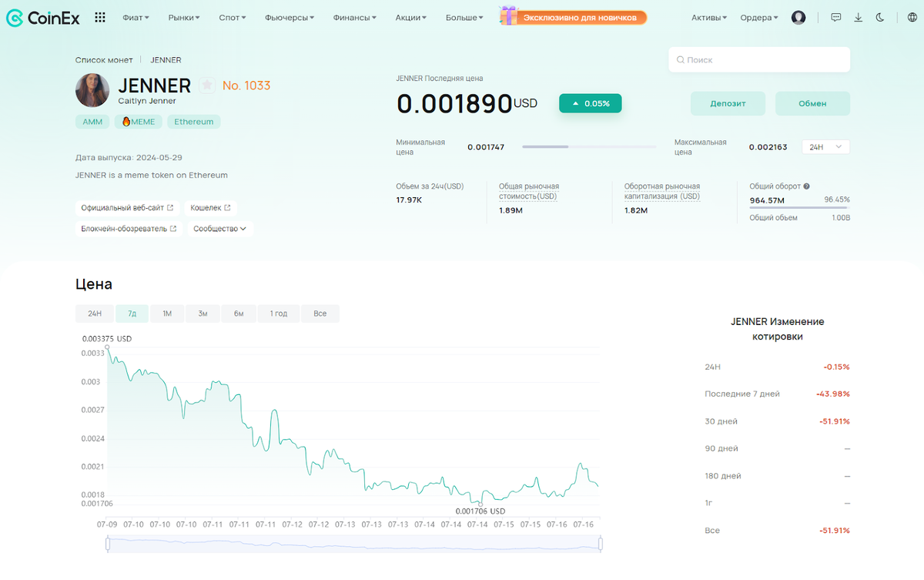Click the 964.57M circulating supply value
Image resolution: width=924 pixels, height=580 pixels.
[767, 200]
